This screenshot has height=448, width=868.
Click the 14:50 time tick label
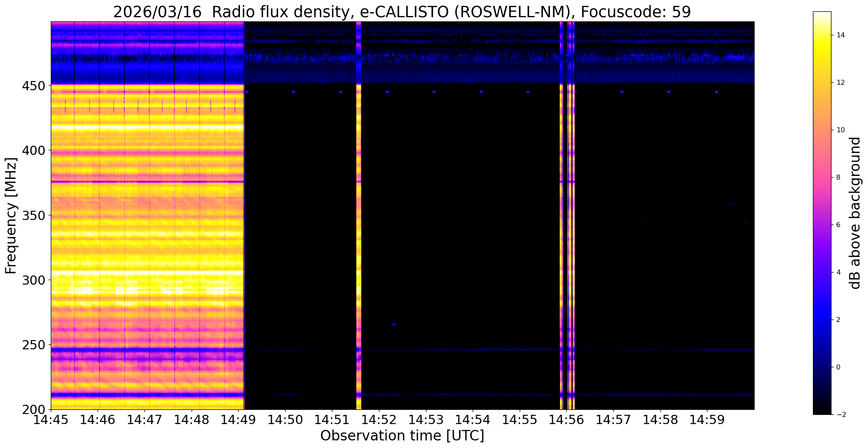(x=286, y=420)
